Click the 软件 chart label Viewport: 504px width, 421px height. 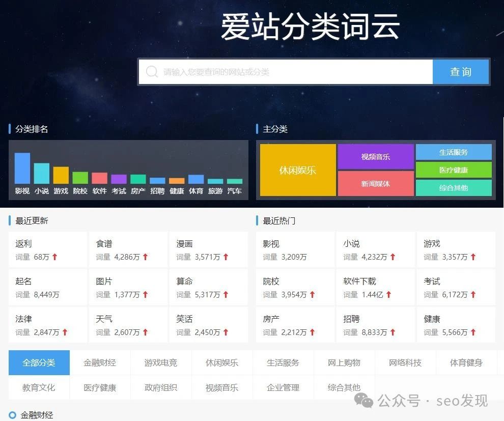tap(99, 191)
